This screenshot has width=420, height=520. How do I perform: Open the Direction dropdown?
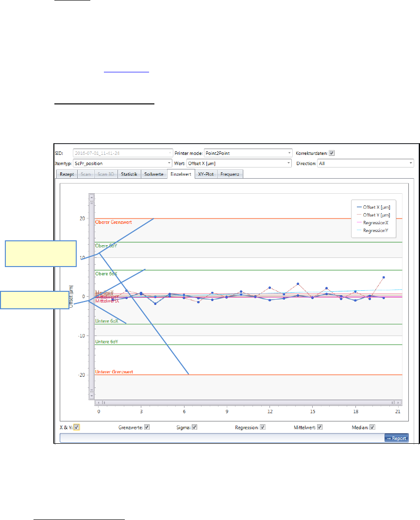pyautogui.click(x=366, y=163)
